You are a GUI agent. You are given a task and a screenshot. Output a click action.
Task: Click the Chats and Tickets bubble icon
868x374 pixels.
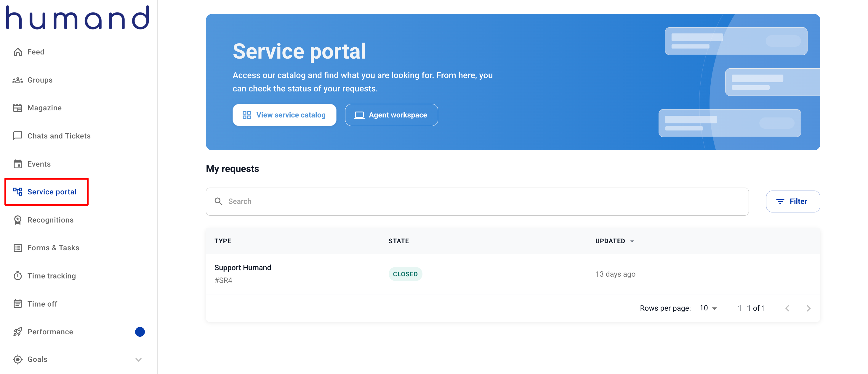17,136
